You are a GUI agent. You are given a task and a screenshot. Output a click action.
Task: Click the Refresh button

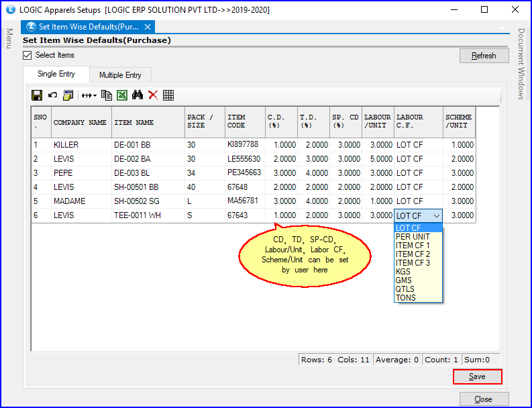pos(484,56)
